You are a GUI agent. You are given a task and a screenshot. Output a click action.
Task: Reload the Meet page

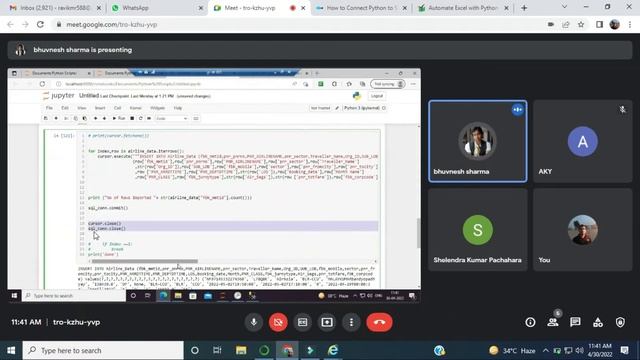pyautogui.click(x=40, y=24)
